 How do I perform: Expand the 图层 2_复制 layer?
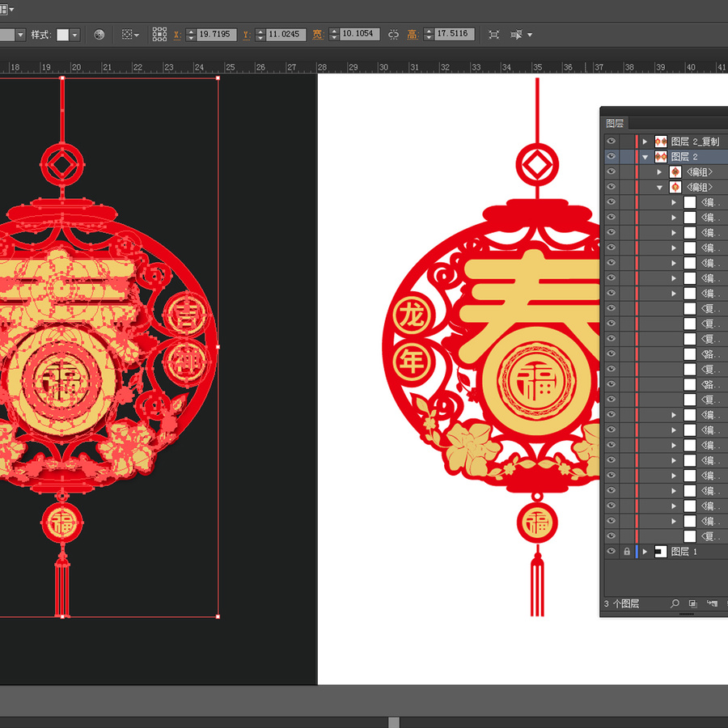(x=645, y=142)
